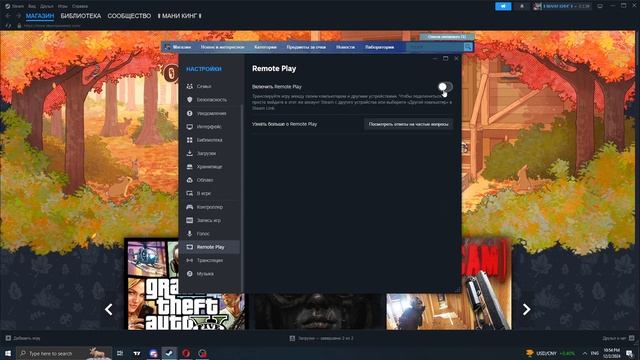Click the browser back arrow
This screenshot has width=640, height=360.
point(8,16)
